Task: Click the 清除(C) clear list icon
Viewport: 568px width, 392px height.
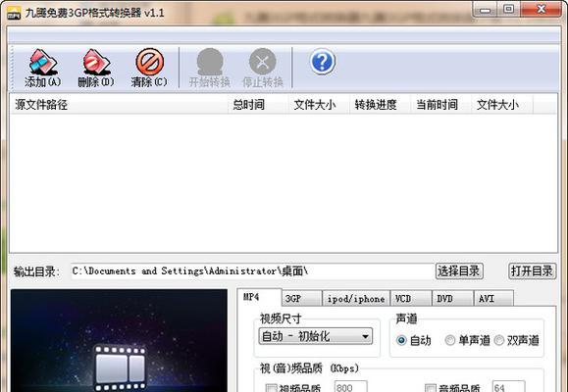Action: click(x=150, y=62)
